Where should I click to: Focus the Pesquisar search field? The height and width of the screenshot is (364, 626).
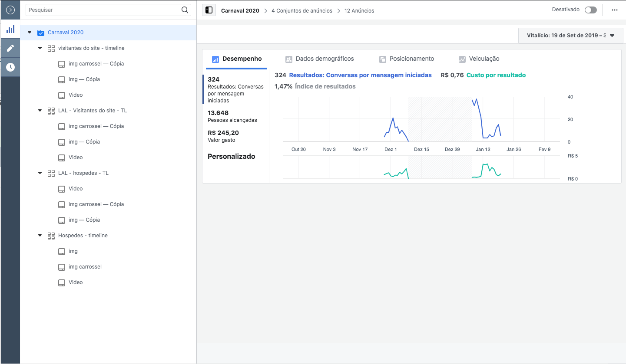pos(109,10)
